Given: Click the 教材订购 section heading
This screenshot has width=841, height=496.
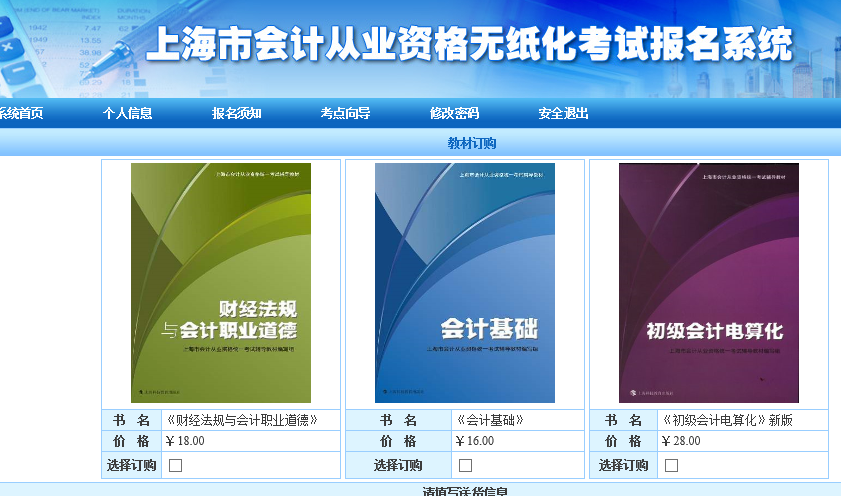Looking at the screenshot, I should coord(472,143).
